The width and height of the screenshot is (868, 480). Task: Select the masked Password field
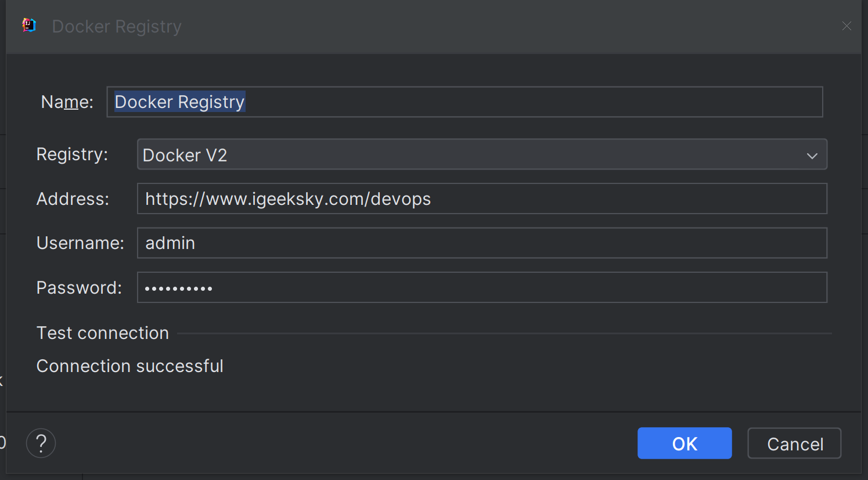[x=482, y=288]
